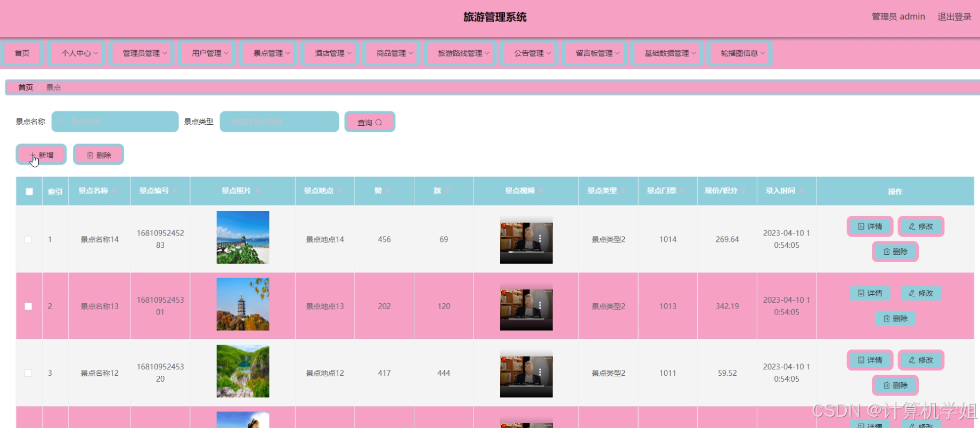Check the checkbox for row 景点名称14
This screenshot has width=980, height=428.
point(28,239)
